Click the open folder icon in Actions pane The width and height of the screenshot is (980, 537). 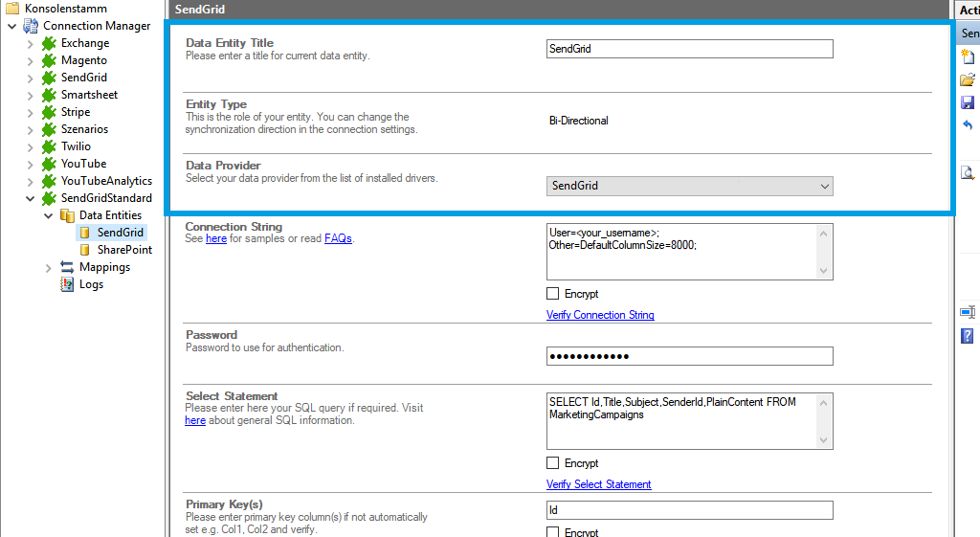pyautogui.click(x=968, y=79)
